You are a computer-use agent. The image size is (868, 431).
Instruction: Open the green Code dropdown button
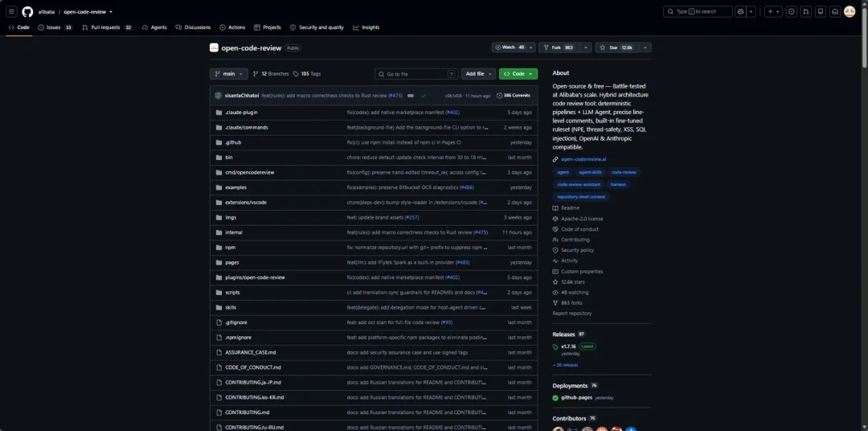(x=518, y=74)
